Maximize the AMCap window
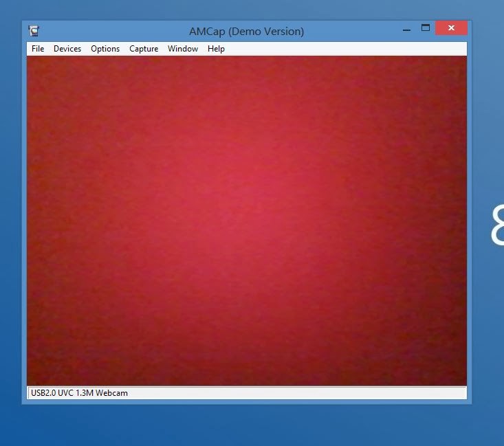504x446 pixels. pyautogui.click(x=426, y=28)
